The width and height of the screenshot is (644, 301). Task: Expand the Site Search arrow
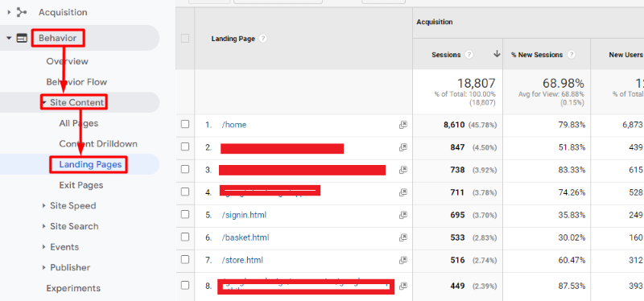pos(44,226)
